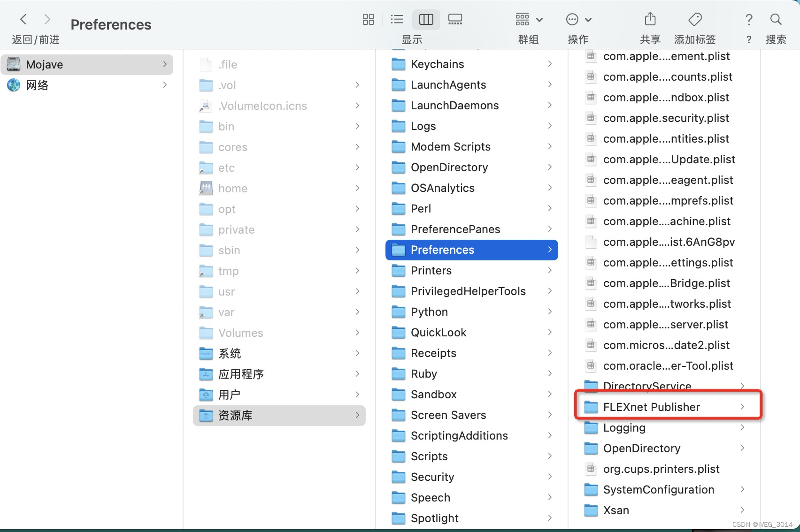Image resolution: width=800 pixels, height=532 pixels.
Task: Switch to list view
Action: [x=397, y=19]
